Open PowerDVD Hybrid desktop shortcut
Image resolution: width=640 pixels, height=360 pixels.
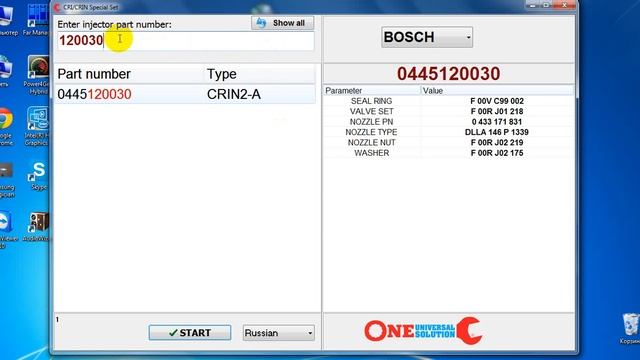pyautogui.click(x=37, y=76)
